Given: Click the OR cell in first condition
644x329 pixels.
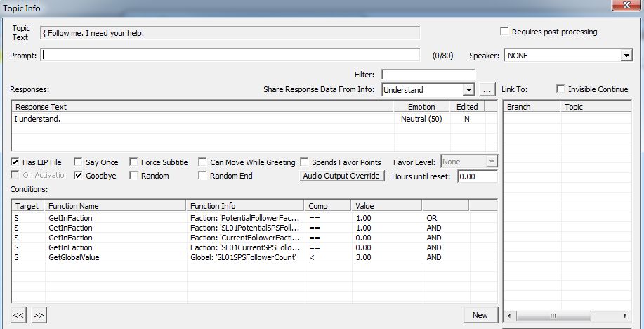Looking at the screenshot, I should (x=445, y=218).
